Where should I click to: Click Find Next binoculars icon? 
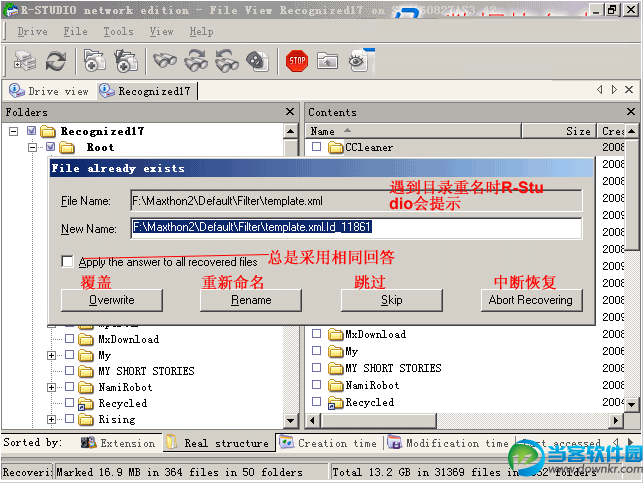[196, 61]
